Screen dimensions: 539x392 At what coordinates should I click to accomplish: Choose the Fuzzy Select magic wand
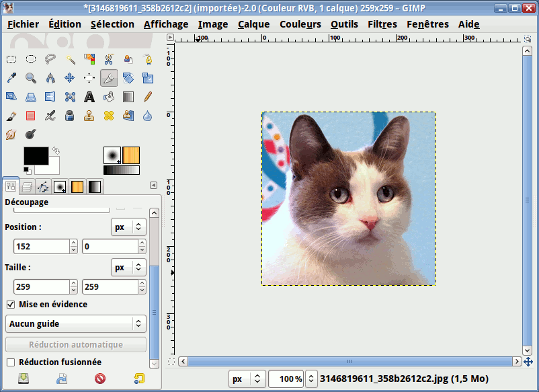click(70, 59)
